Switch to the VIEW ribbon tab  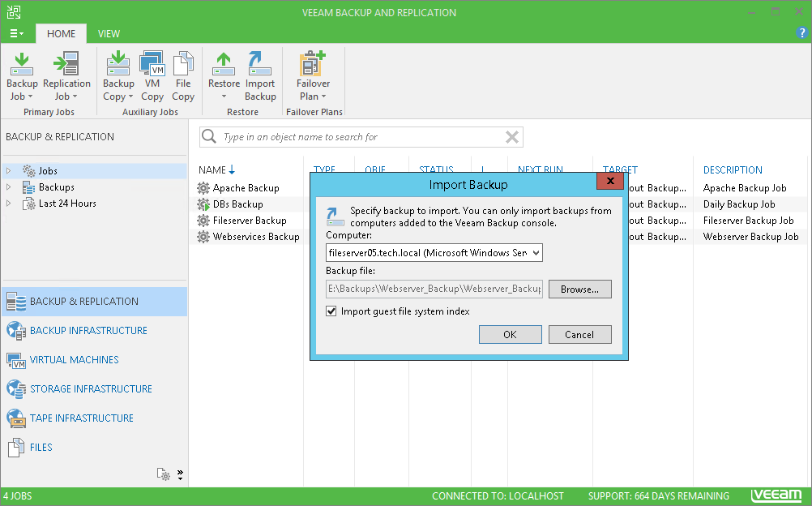tap(109, 34)
